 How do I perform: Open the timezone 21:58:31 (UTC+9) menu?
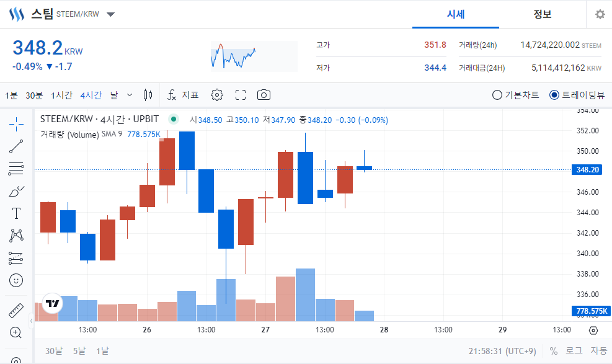pyautogui.click(x=502, y=351)
